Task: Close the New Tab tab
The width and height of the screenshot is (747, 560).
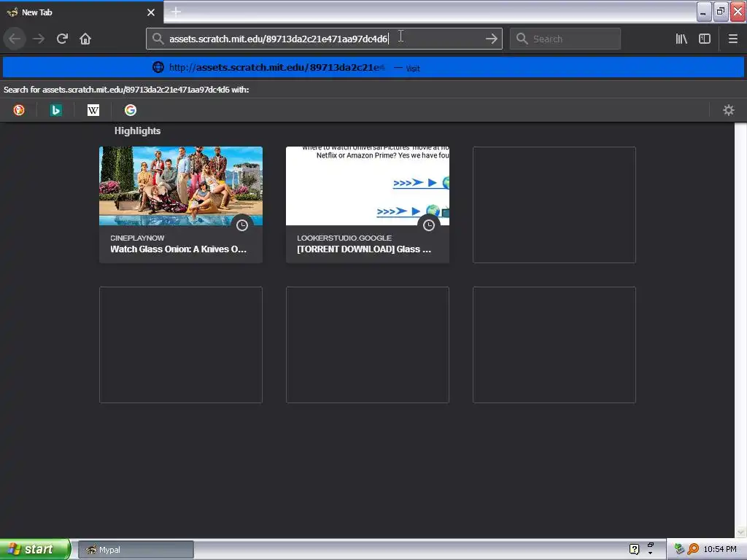Action: [x=151, y=12]
